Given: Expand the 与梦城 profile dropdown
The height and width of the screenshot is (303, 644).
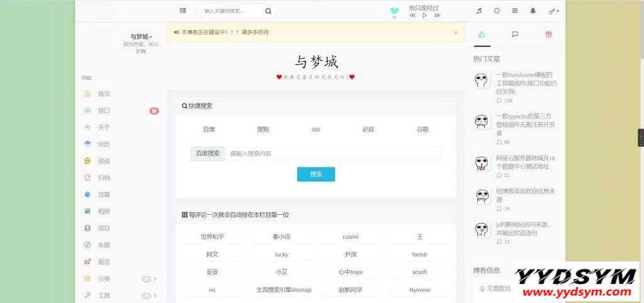Looking at the screenshot, I should [141, 37].
